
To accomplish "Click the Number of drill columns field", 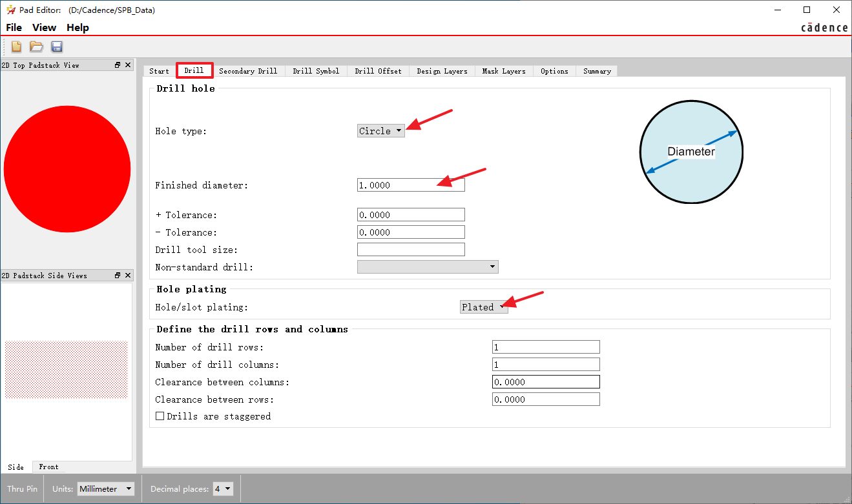I will click(546, 365).
